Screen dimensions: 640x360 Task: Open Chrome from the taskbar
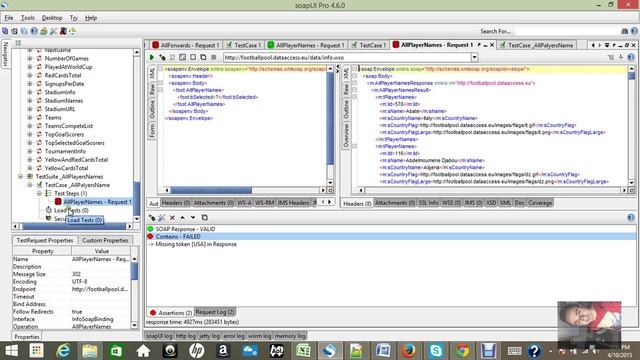[x=462, y=350]
